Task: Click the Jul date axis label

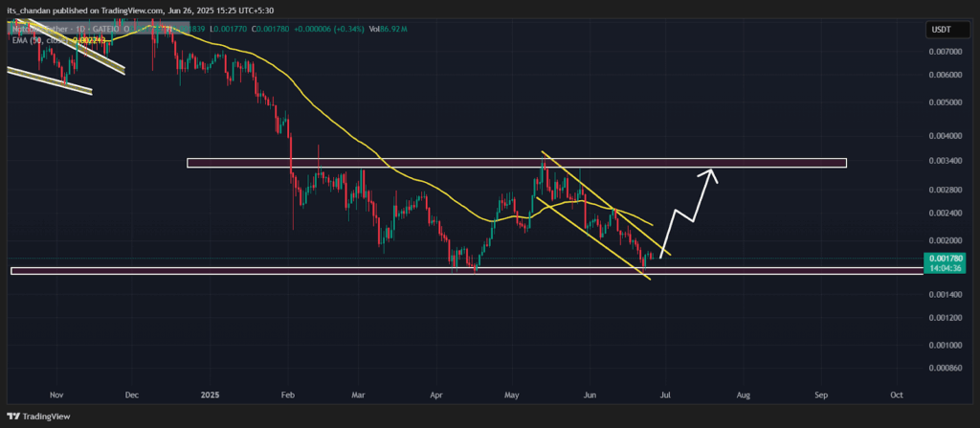Action: [x=665, y=395]
